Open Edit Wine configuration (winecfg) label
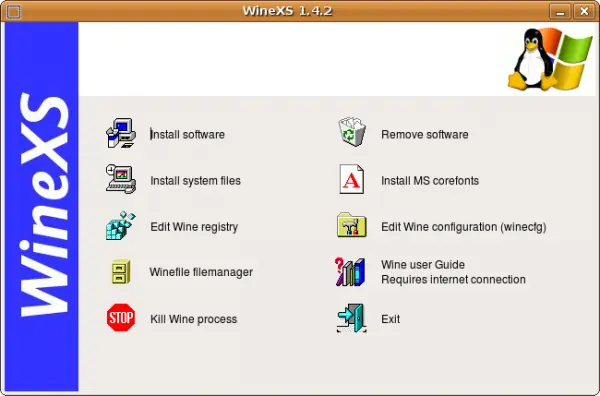This screenshot has width=600, height=396. (464, 227)
